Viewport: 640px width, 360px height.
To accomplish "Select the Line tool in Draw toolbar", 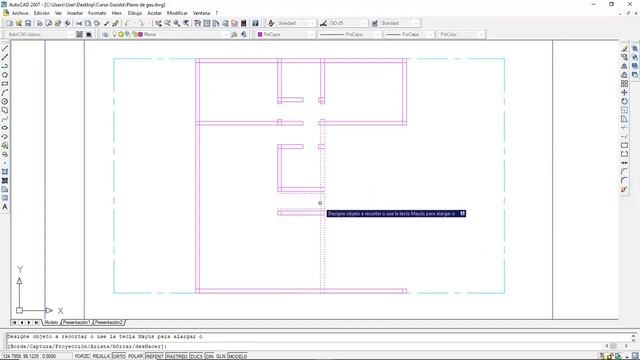I will (5, 49).
